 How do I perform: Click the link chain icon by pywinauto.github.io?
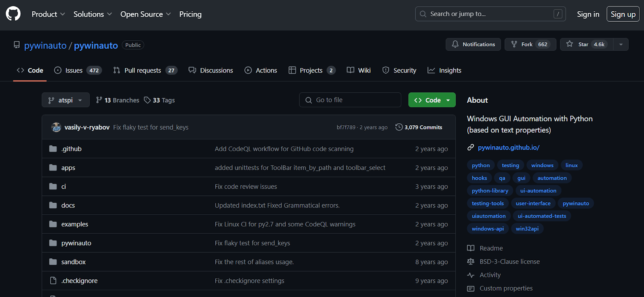(471, 147)
